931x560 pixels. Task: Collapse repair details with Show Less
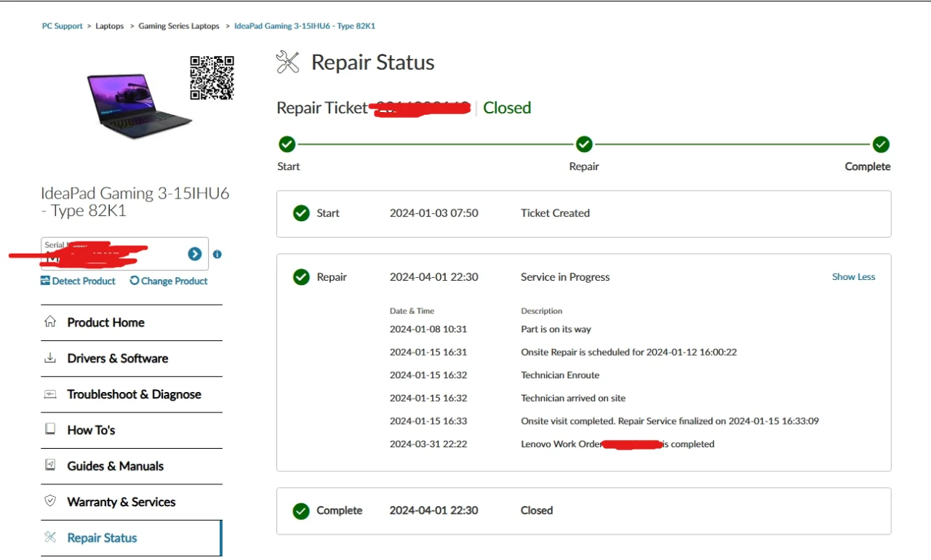(x=854, y=277)
